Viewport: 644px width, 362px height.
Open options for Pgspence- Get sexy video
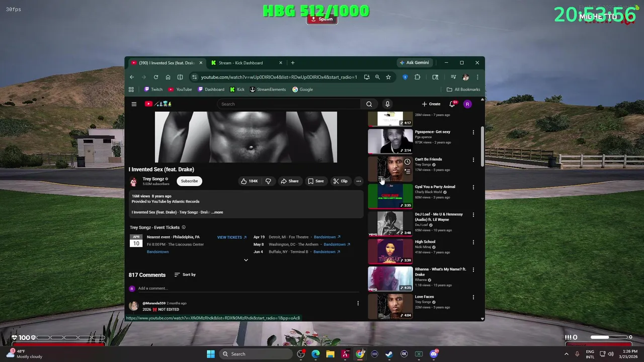point(473,132)
